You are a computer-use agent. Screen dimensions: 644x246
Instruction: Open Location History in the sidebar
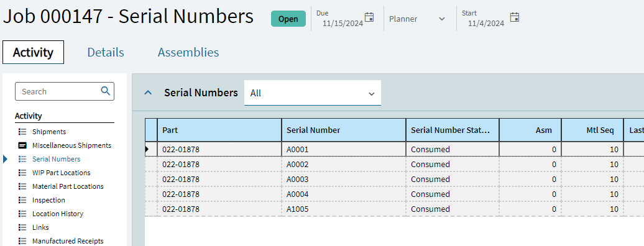[x=58, y=214]
